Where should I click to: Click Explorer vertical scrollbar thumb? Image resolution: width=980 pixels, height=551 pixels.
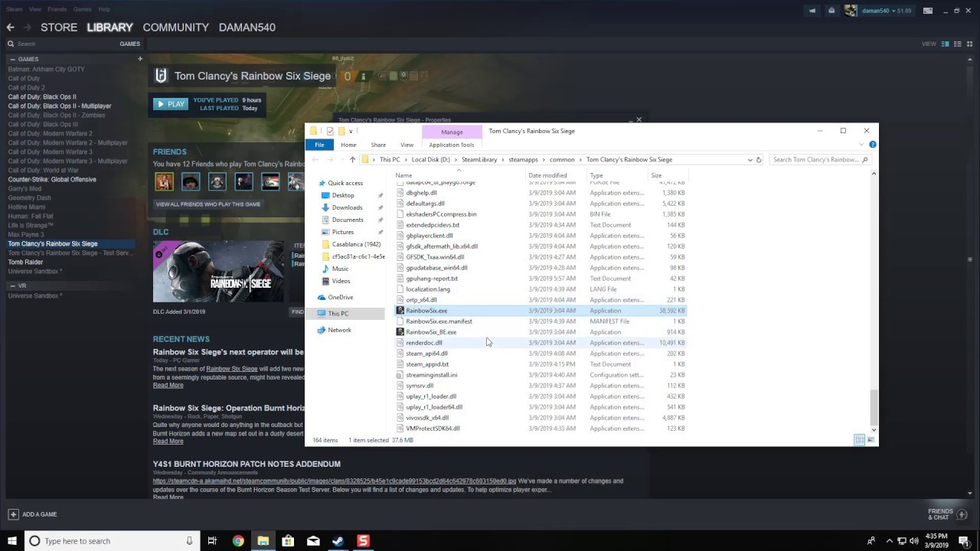874,408
